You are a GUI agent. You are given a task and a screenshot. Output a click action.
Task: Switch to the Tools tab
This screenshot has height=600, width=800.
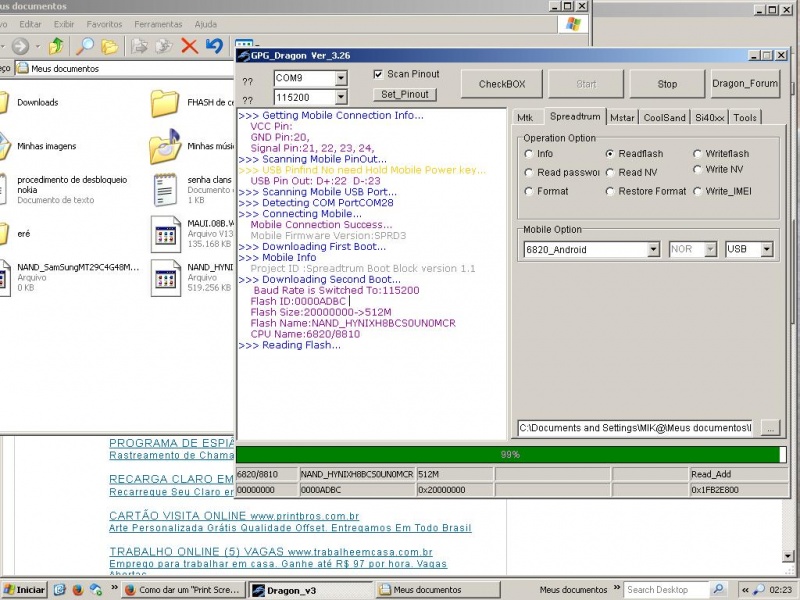745,118
